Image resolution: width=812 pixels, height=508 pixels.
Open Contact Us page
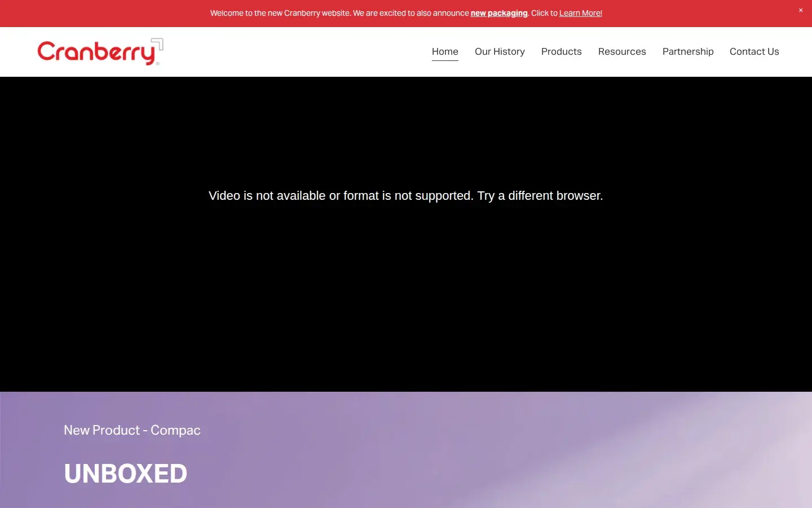[754, 51]
